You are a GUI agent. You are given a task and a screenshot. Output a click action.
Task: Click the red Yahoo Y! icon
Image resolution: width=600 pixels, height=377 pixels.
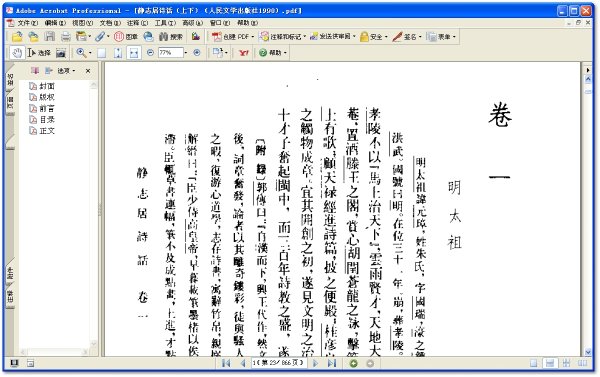pos(244,53)
